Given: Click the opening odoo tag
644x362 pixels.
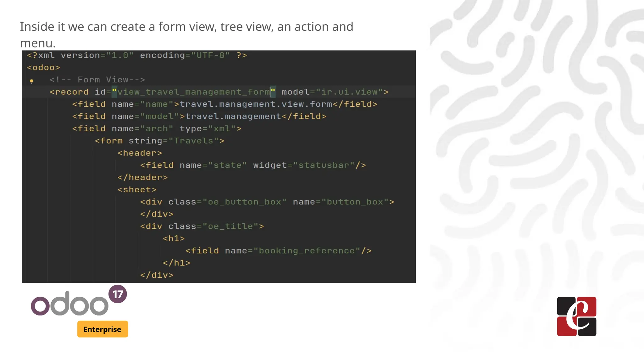Looking at the screenshot, I should [x=43, y=68].
